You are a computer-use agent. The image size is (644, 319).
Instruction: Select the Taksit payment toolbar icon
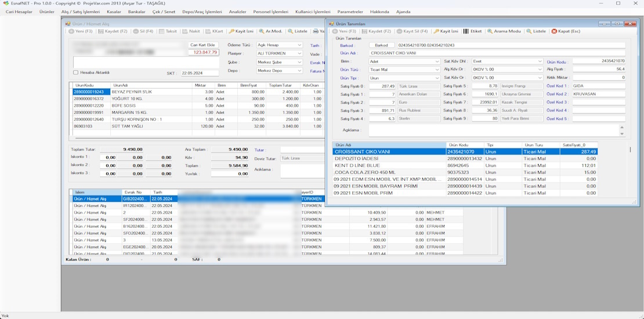pyautogui.click(x=168, y=31)
